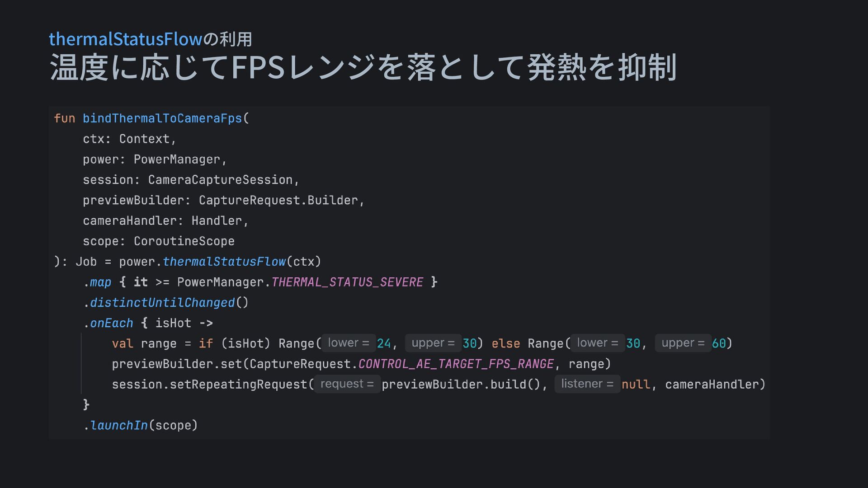Click the 'request =' parameter hint

coord(347,384)
